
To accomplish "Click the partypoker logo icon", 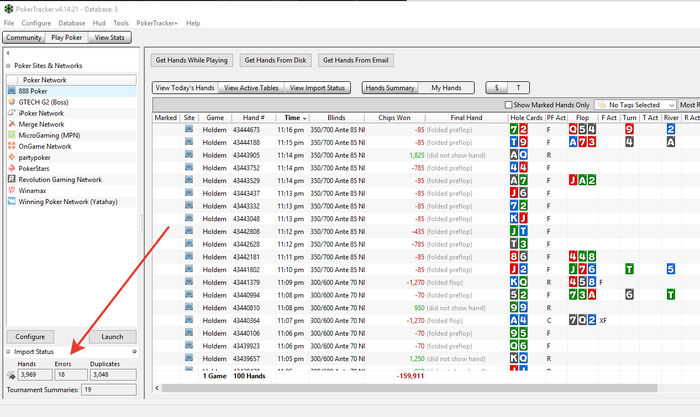I will (x=12, y=157).
